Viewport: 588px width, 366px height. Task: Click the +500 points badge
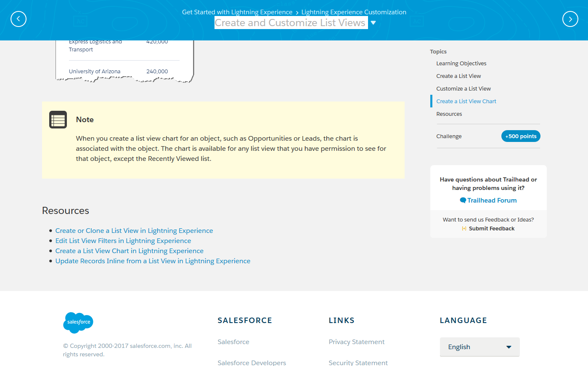point(521,136)
